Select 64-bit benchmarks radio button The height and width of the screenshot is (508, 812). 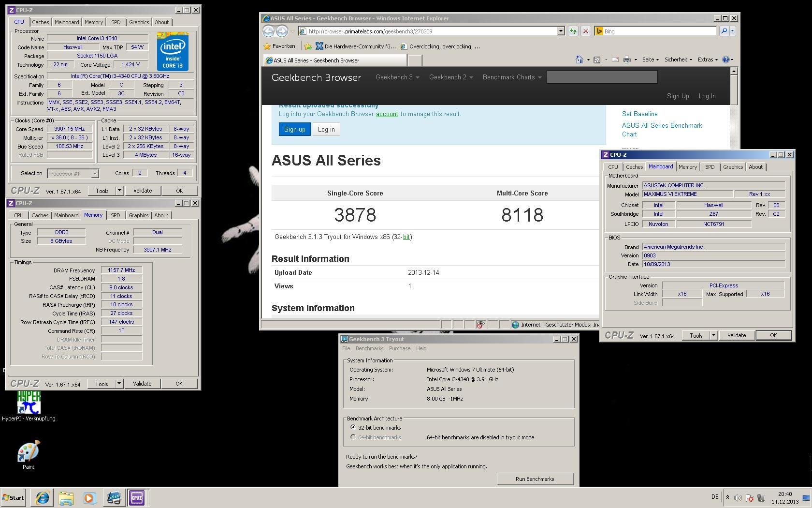tap(353, 437)
